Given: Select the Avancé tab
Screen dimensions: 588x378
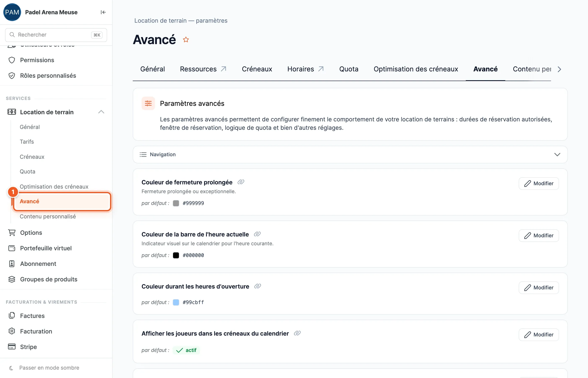Looking at the screenshot, I should pyautogui.click(x=485, y=69).
